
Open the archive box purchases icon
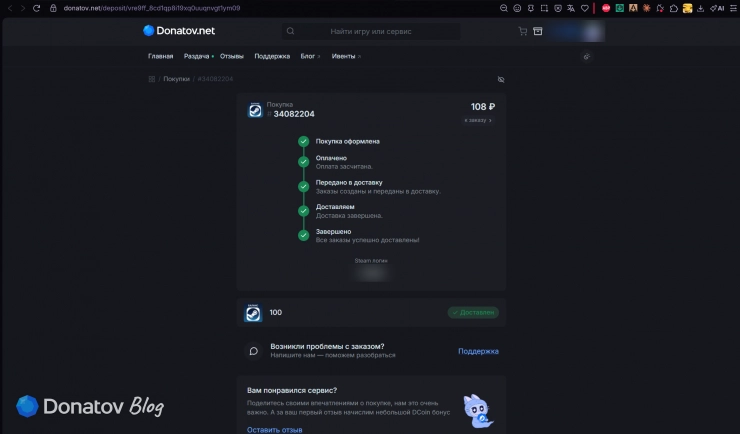point(538,31)
